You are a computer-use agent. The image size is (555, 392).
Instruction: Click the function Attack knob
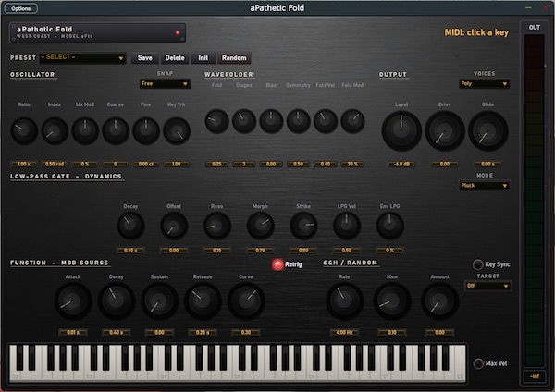point(73,300)
